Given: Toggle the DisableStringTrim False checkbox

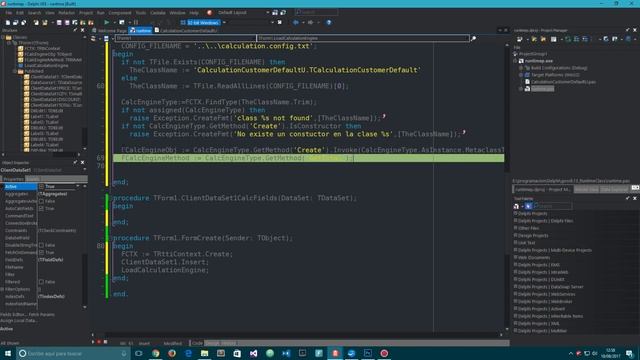Looking at the screenshot, I should pos(41,245).
